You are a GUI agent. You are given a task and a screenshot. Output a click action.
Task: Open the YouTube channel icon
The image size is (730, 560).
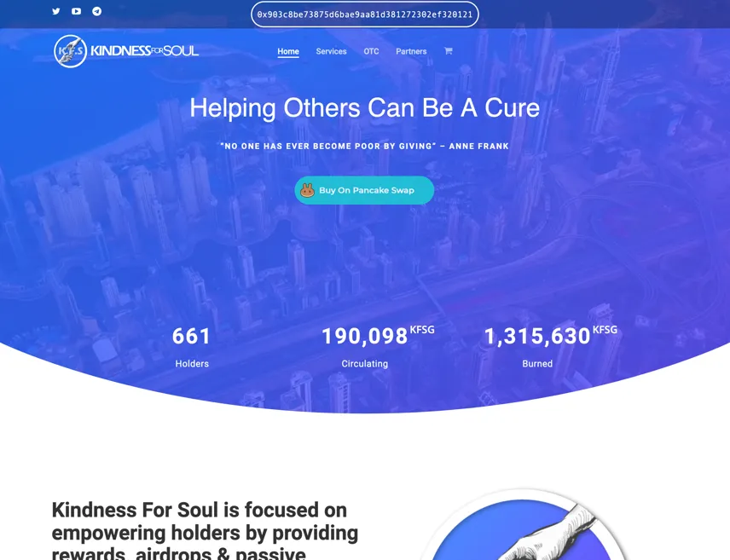tap(77, 11)
